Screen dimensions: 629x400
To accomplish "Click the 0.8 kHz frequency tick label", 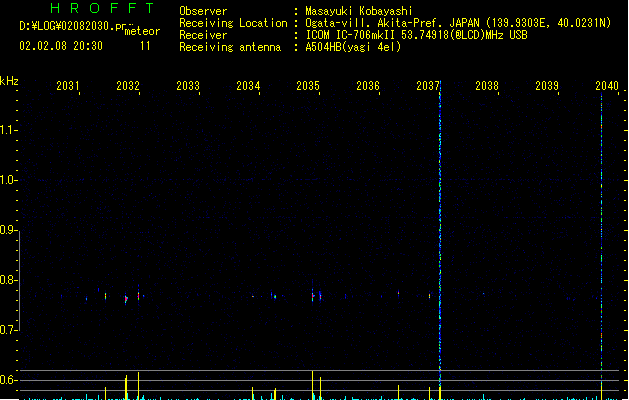I will [8, 280].
